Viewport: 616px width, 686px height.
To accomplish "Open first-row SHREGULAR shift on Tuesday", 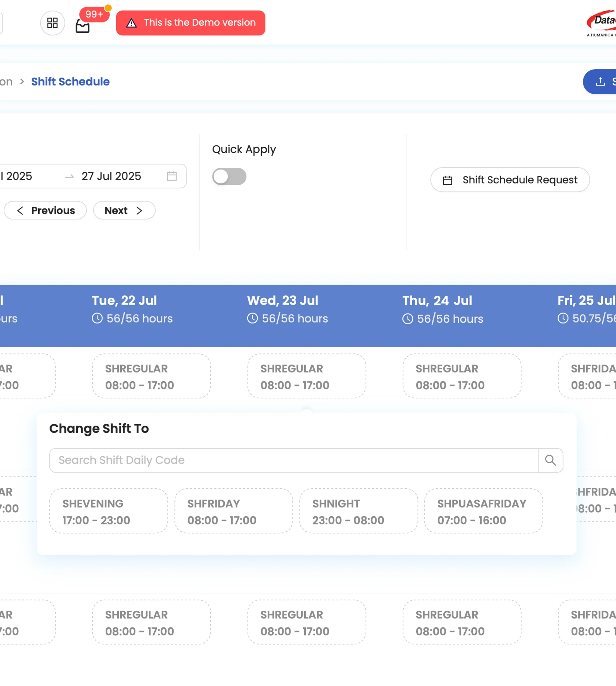I will 152,376.
